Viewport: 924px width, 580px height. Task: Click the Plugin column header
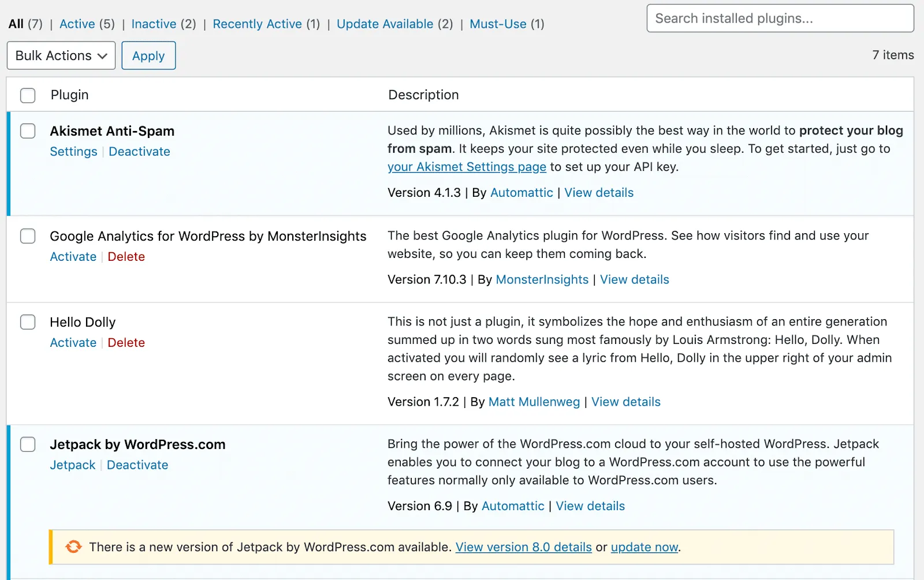point(69,95)
